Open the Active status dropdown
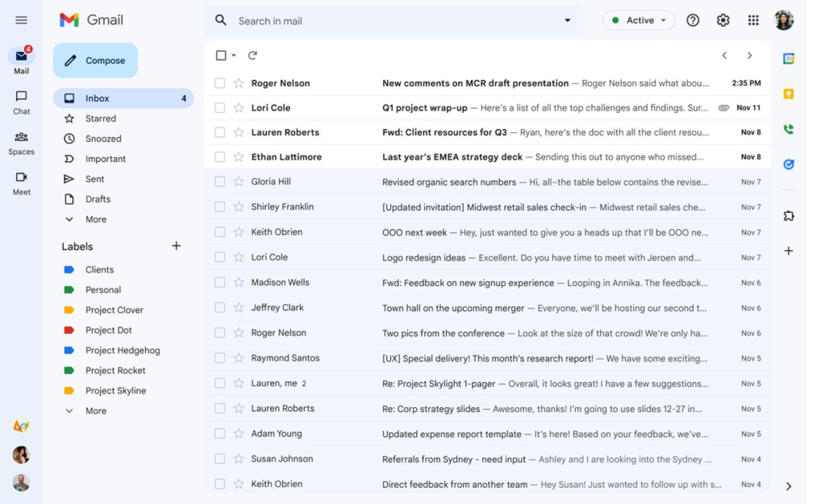The width and height of the screenshot is (840, 504). (x=638, y=20)
